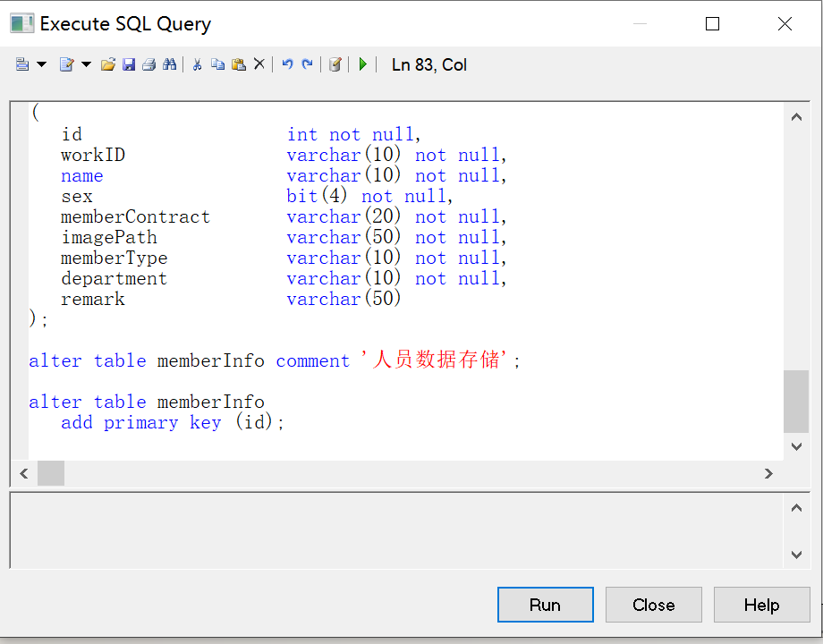Click editor scroll up arrow

pos(796,117)
